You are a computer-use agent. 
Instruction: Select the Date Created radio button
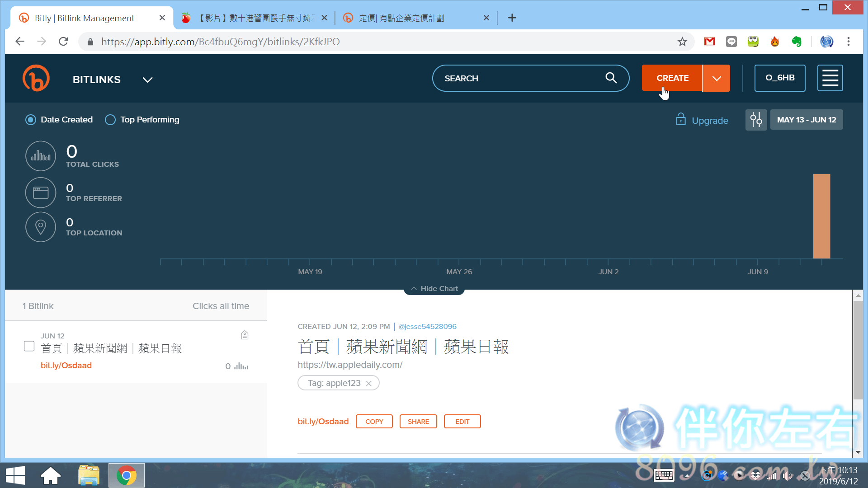[x=31, y=120]
